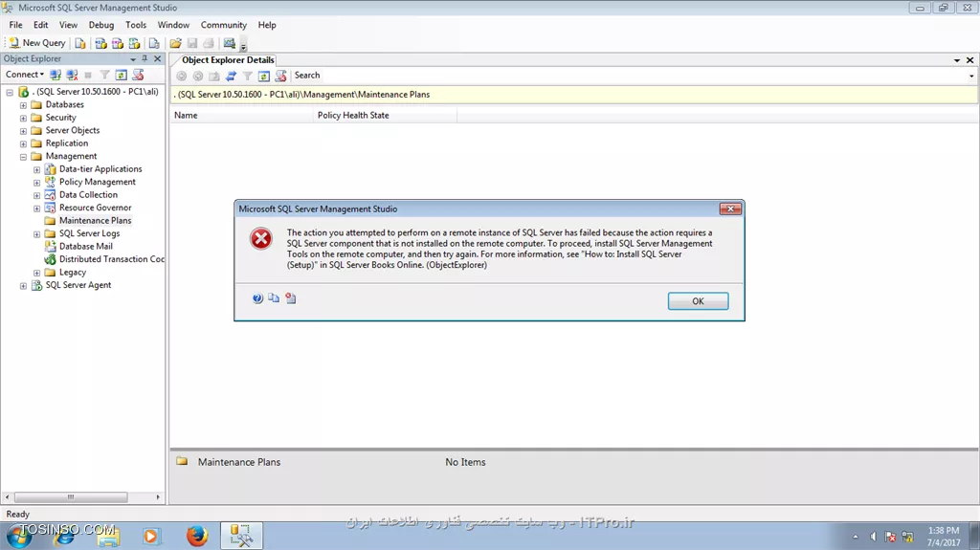Open the Debug menu
Viewport: 980px width, 550px height.
pos(101,25)
